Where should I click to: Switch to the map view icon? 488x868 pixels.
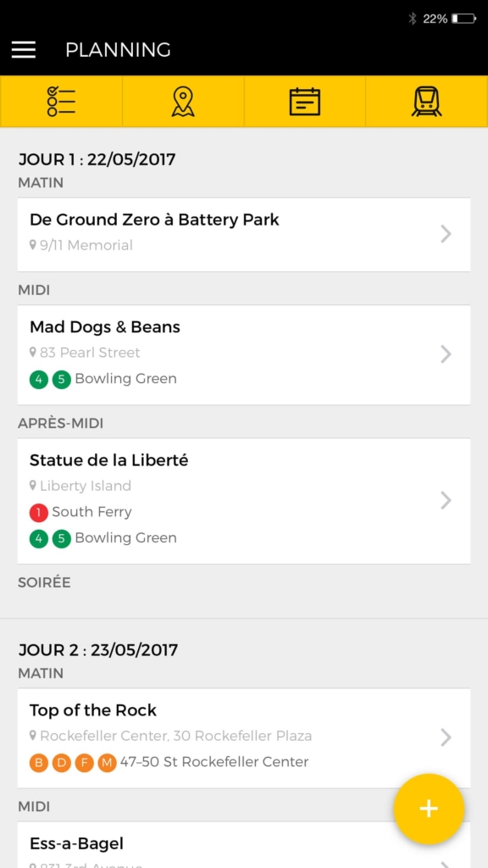[183, 101]
